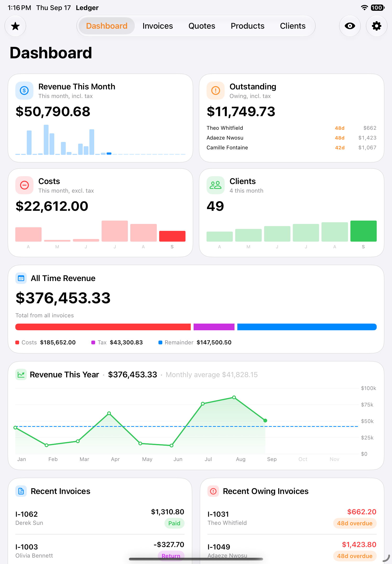The width and height of the screenshot is (392, 564).
Task: Click the Tax $43,300.83 legend entry
Action: click(x=117, y=342)
